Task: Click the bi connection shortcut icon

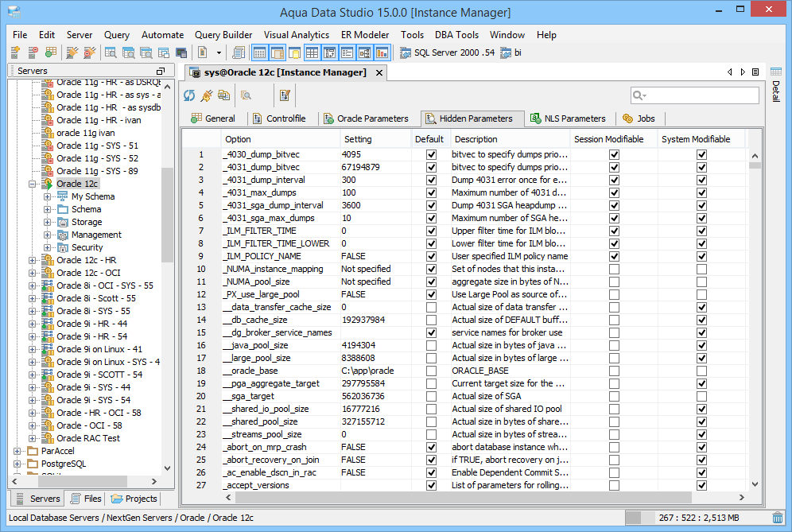Action: click(506, 52)
